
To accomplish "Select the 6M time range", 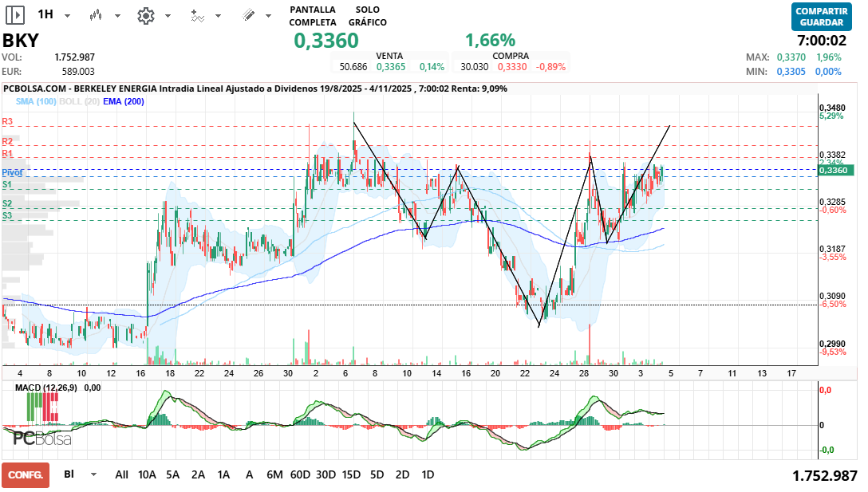I will click(274, 474).
